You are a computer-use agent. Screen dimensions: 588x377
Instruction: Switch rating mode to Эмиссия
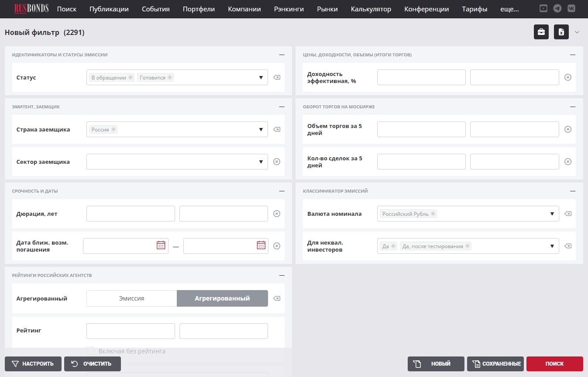pos(132,298)
